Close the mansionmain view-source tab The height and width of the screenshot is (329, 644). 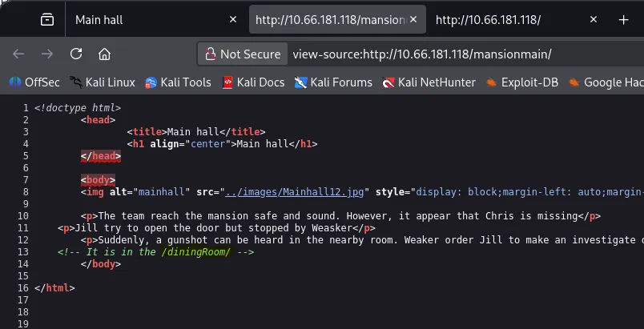[414, 20]
